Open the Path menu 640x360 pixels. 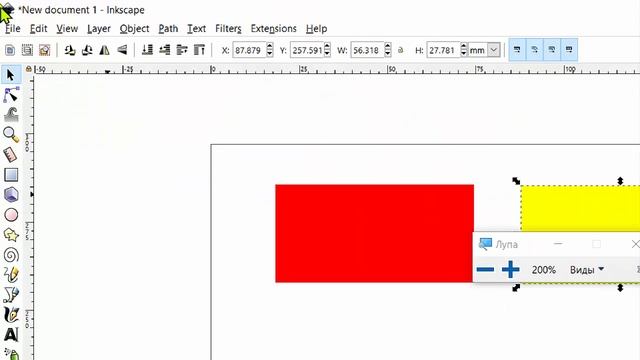click(168, 29)
